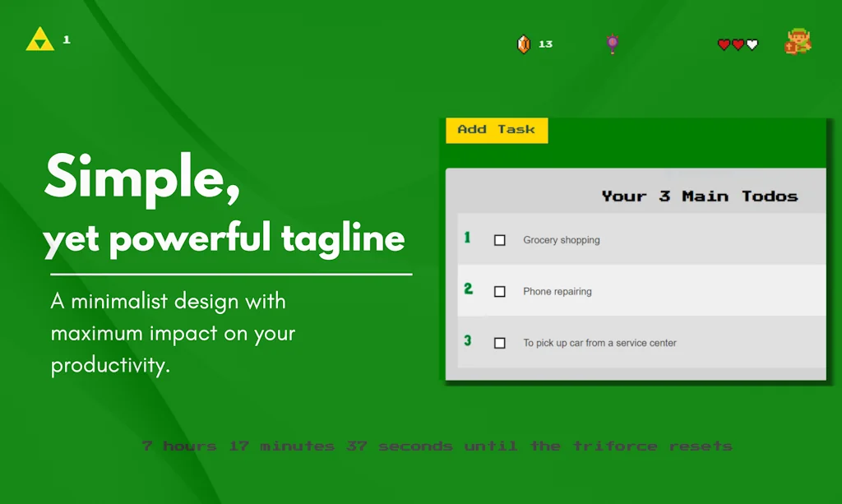Image resolution: width=842 pixels, height=504 pixels.
Task: Select 'To pick up car from a service center'
Action: pyautogui.click(x=599, y=343)
